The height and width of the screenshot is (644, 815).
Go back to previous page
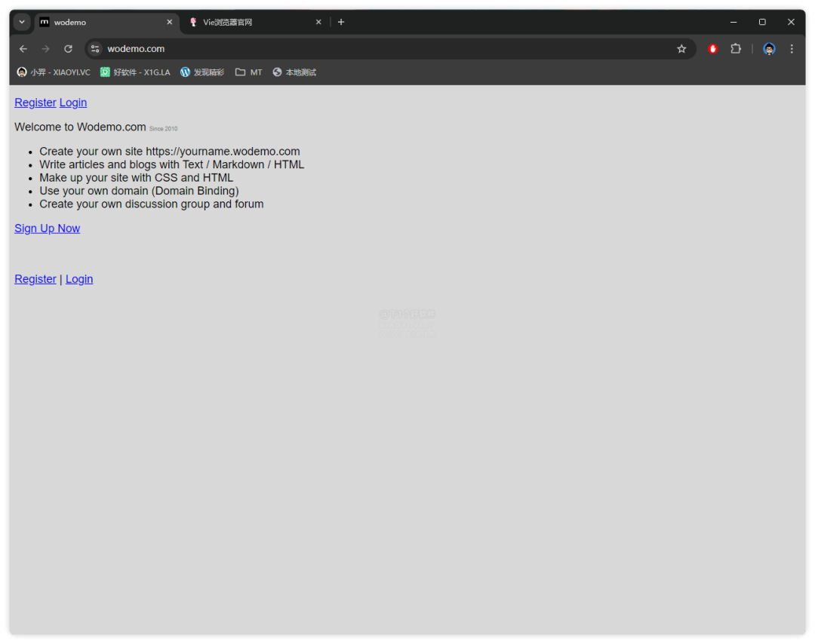point(23,49)
